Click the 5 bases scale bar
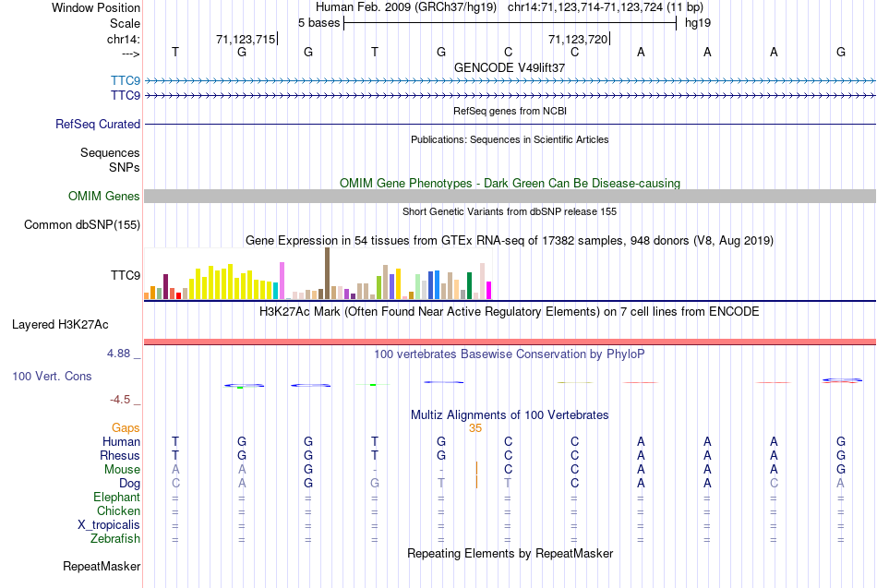The image size is (877, 588). [x=510, y=23]
